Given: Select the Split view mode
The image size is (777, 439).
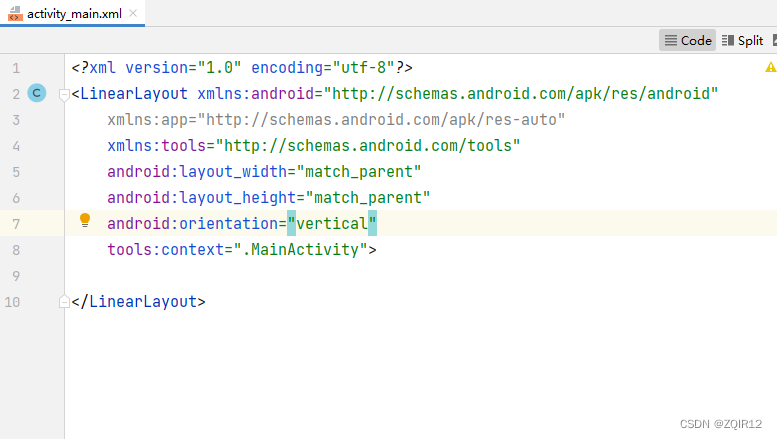Looking at the screenshot, I should (x=742, y=40).
